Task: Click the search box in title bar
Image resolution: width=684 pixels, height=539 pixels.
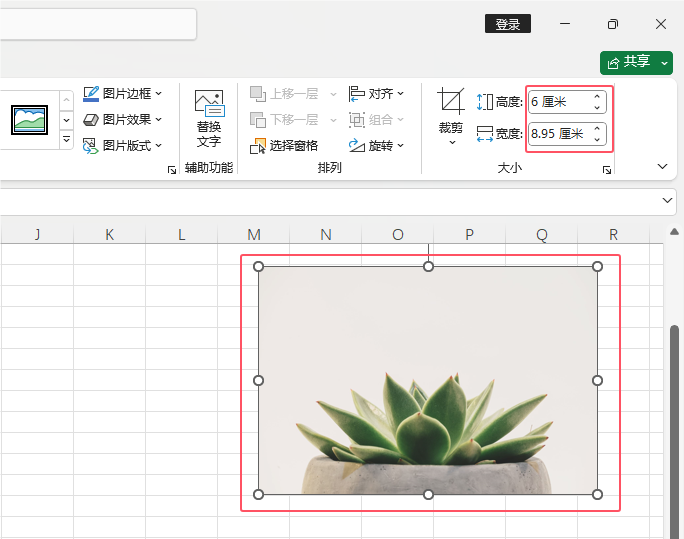Action: click(98, 24)
